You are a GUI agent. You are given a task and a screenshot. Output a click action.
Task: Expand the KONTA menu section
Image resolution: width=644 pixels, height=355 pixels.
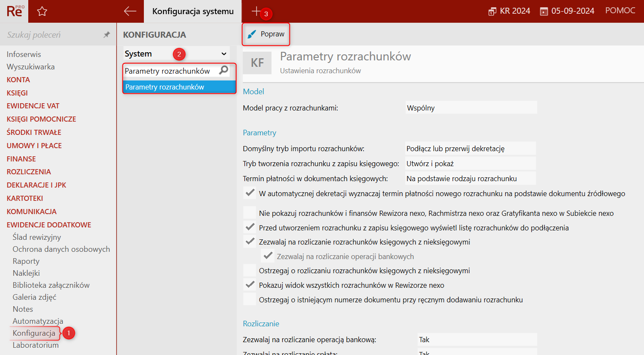18,80
